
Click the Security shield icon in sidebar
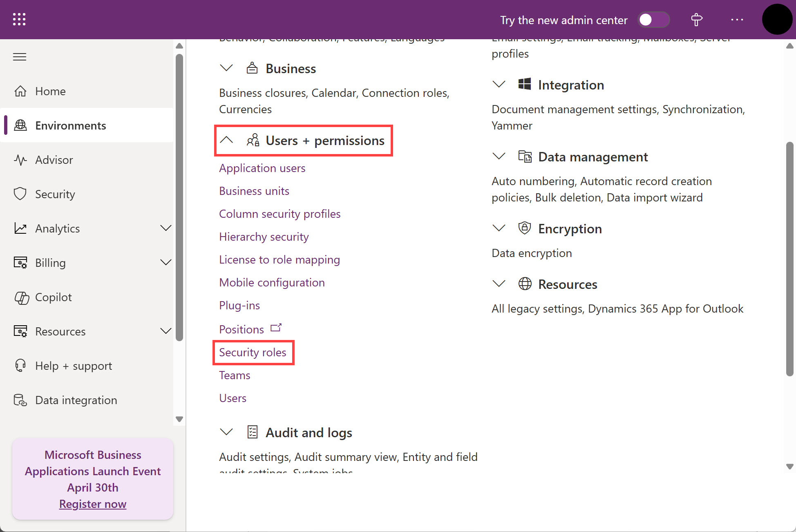pos(20,194)
